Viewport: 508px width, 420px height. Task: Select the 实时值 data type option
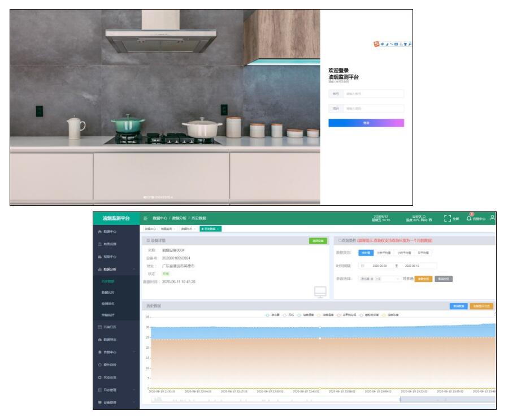click(x=366, y=253)
